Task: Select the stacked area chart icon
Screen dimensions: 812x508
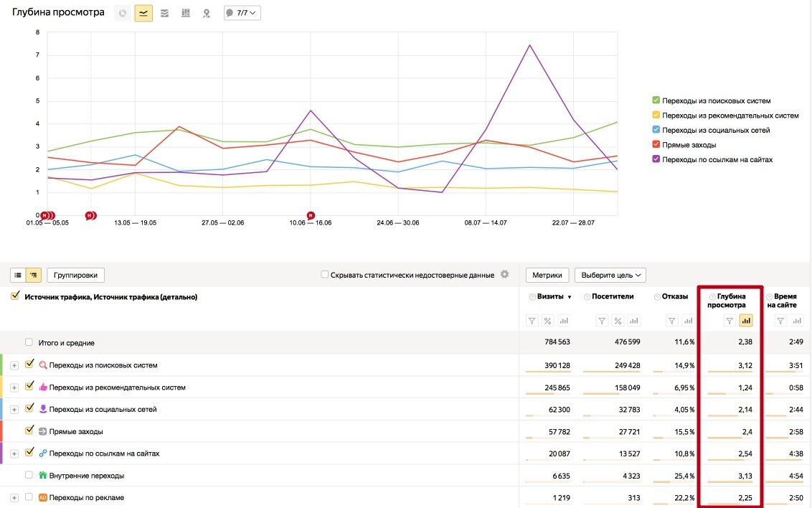Action: (164, 13)
